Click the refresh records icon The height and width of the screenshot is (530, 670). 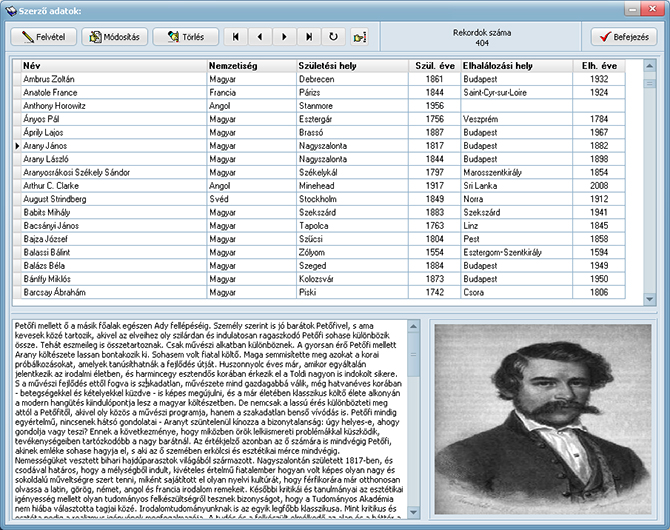(x=333, y=37)
